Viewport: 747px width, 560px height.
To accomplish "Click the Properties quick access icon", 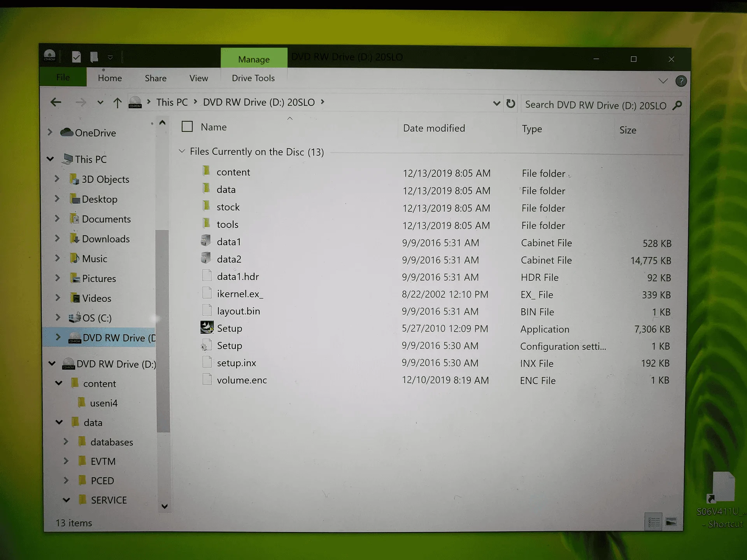I will tap(76, 57).
